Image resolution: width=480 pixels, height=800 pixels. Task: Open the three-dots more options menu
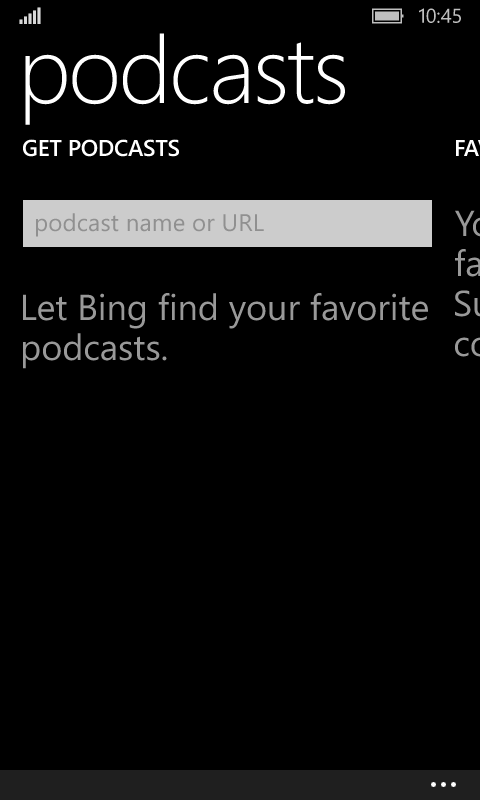point(443,785)
